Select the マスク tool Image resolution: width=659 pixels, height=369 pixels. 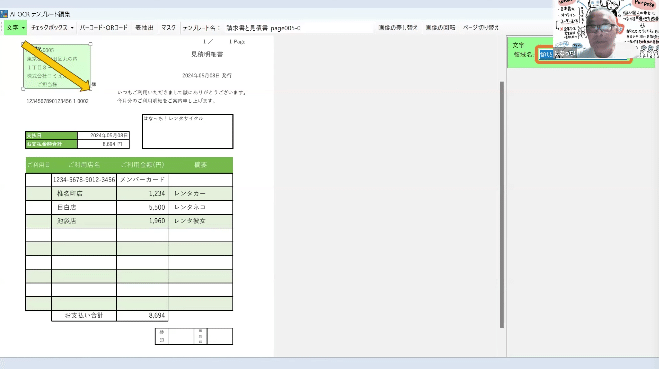[x=168, y=28]
